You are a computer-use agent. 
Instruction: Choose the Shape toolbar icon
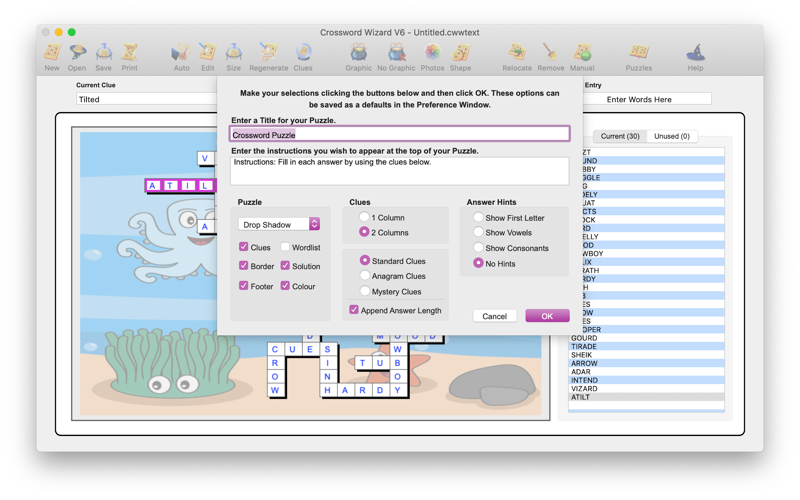[460, 52]
